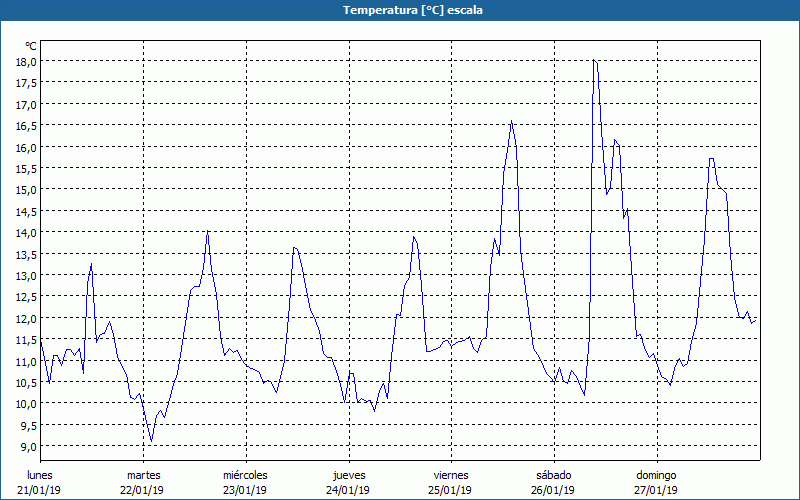Click the 17,0 y-axis value
Image resolution: width=800 pixels, height=500 pixels.
coord(27,104)
